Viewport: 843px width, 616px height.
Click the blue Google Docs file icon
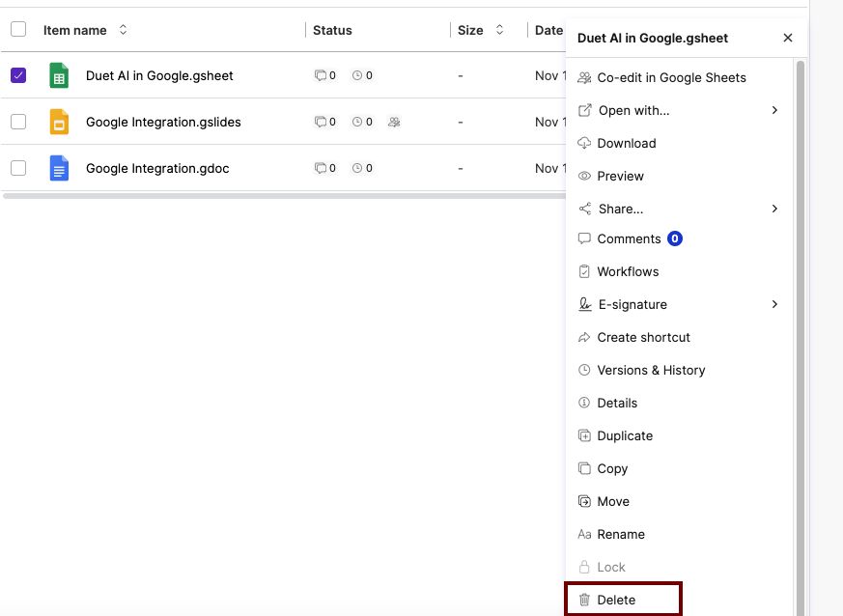pyautogui.click(x=59, y=168)
